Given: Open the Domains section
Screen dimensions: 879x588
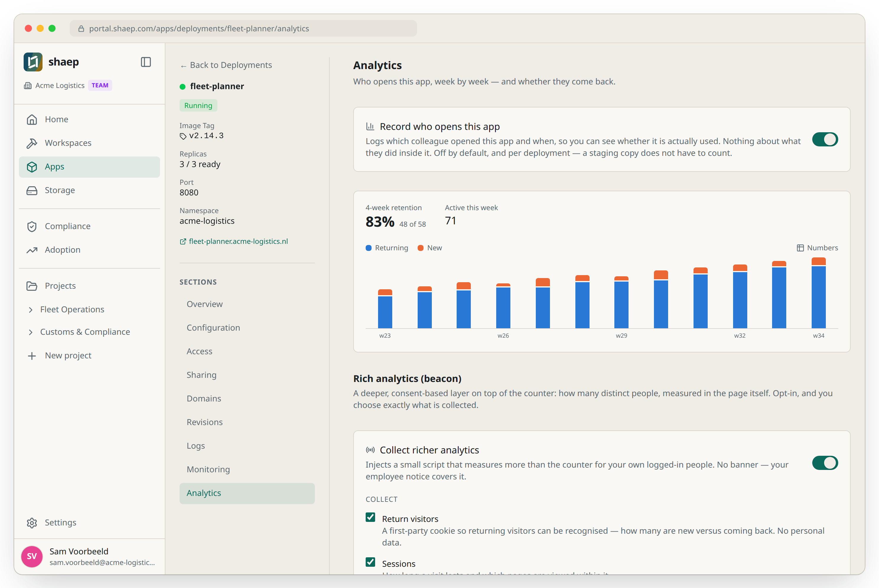Looking at the screenshot, I should pos(247,398).
